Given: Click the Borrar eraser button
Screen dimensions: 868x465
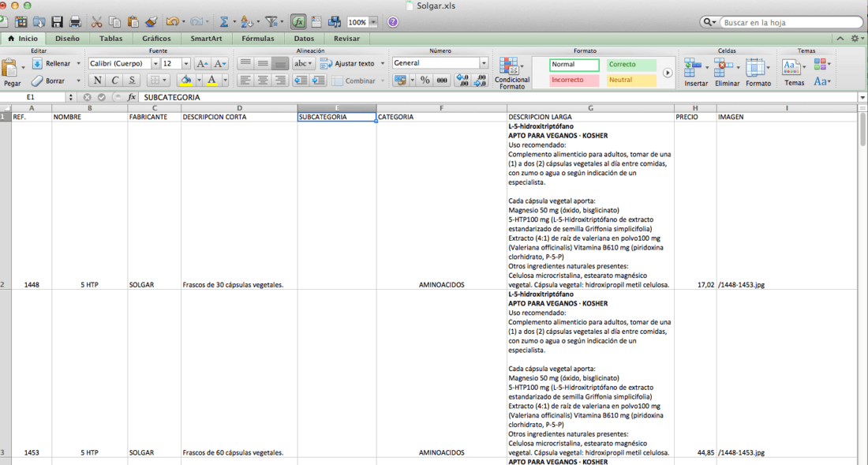Looking at the screenshot, I should 49,81.
